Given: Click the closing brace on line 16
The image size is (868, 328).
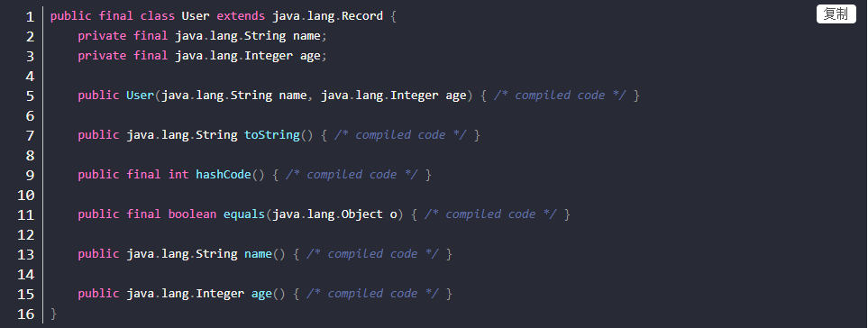Looking at the screenshot, I should [54, 314].
